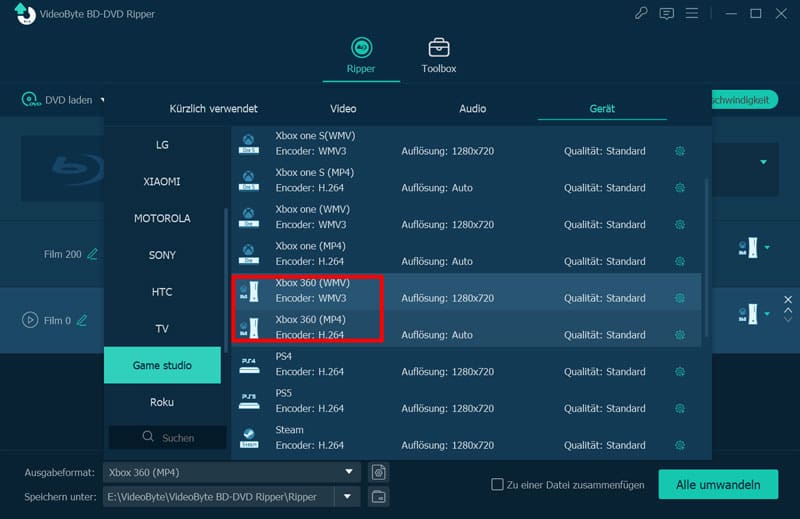Edit the Film 0 title name
This screenshot has width=800, height=519.
(82, 320)
